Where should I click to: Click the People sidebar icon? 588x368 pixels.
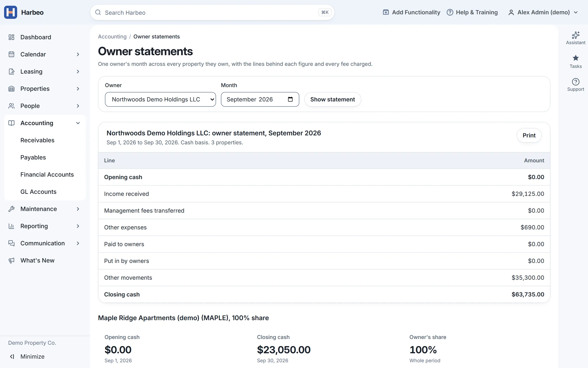click(11, 106)
